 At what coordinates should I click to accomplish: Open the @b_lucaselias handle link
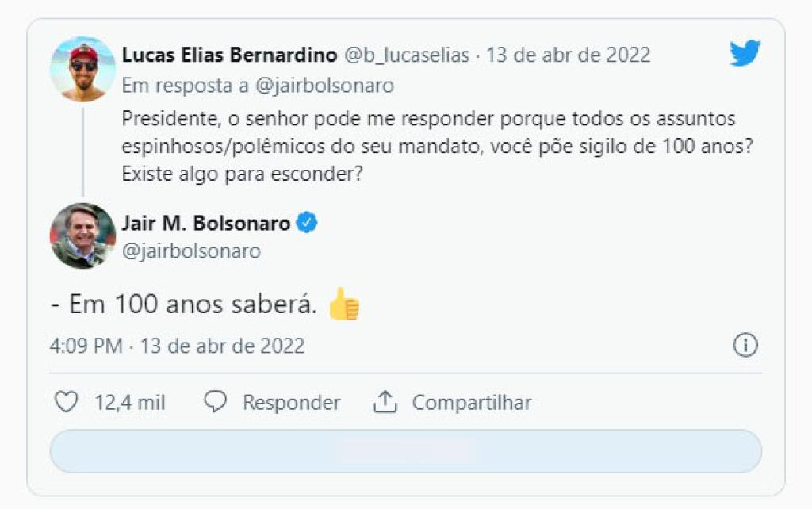[x=406, y=55]
